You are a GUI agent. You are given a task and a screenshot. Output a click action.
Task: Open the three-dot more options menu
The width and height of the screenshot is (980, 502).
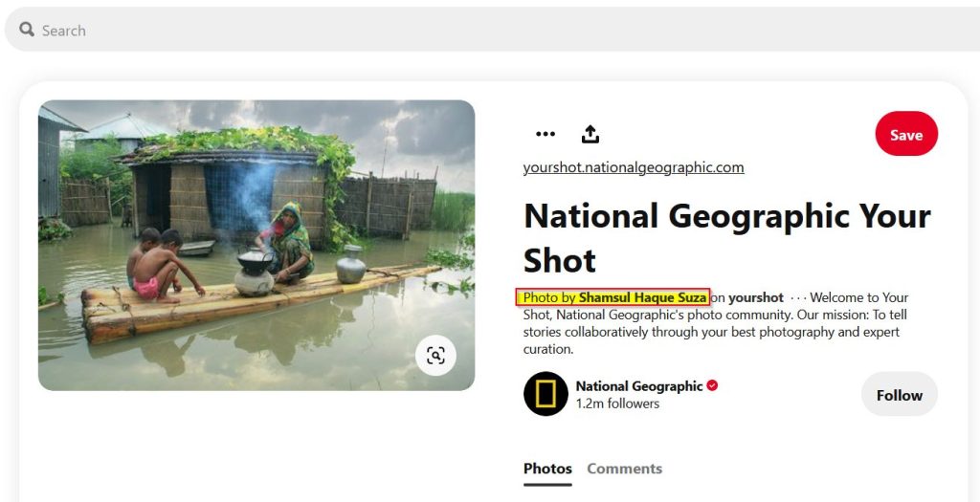click(545, 134)
